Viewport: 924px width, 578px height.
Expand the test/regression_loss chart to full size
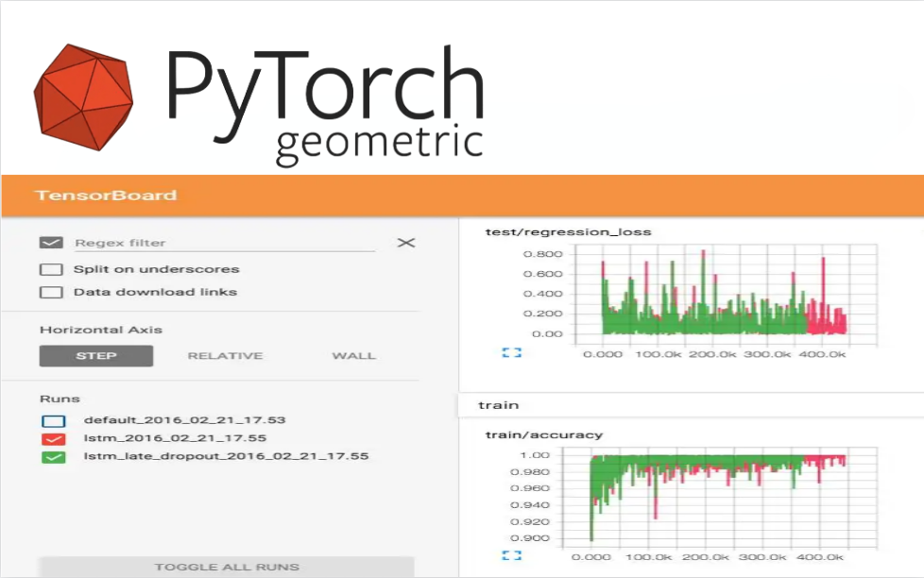pos(511,353)
